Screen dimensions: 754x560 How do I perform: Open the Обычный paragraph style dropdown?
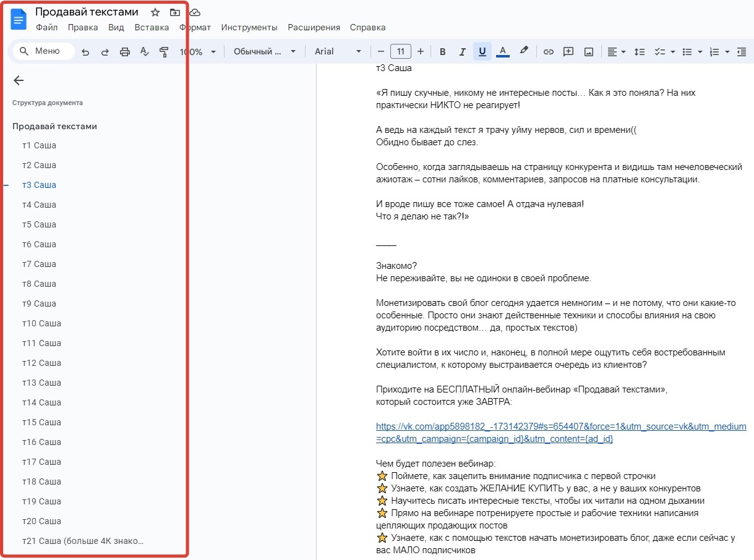[x=265, y=52]
